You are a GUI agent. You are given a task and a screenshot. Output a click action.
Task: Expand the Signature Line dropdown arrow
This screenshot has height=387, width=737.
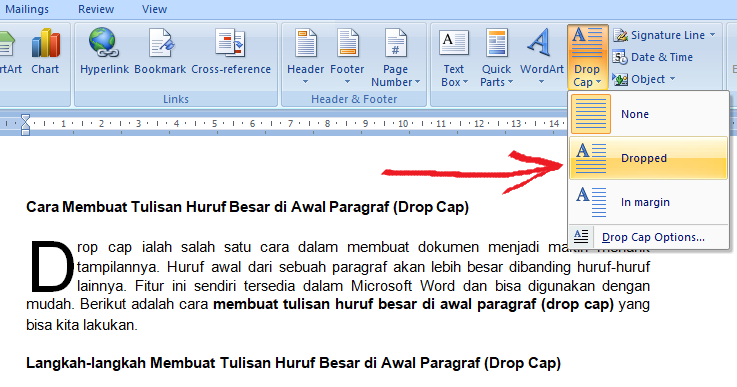tap(712, 35)
